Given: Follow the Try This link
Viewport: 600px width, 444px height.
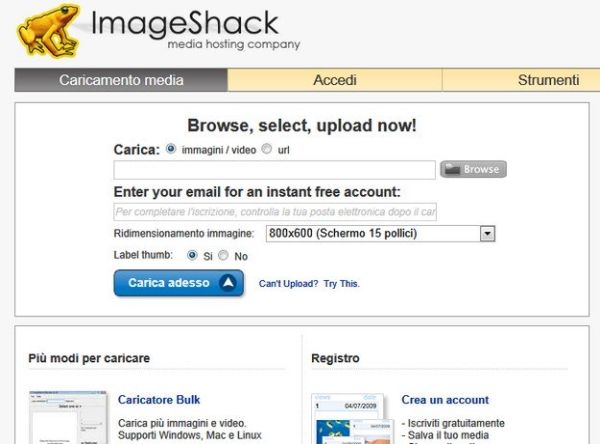Looking at the screenshot, I should click(x=341, y=284).
